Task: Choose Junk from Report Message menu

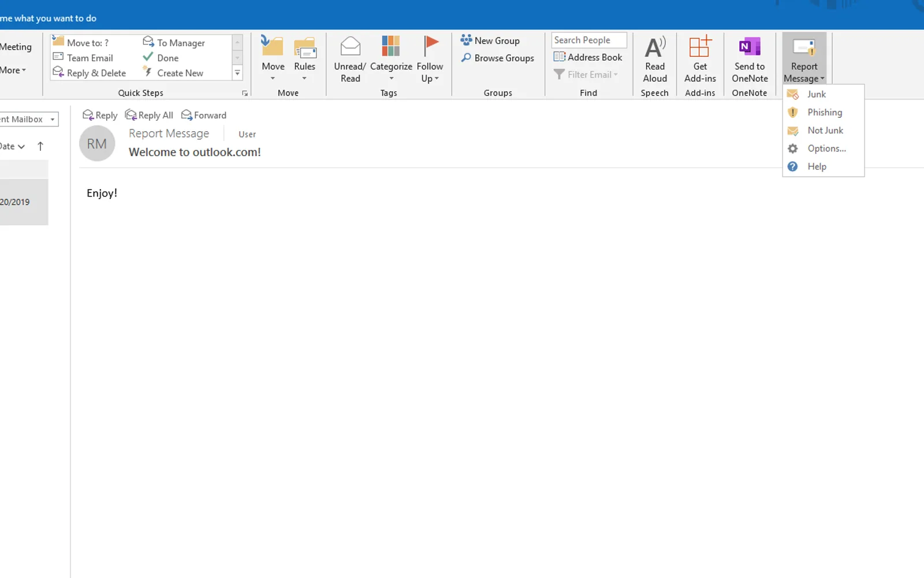Action: coord(823,94)
